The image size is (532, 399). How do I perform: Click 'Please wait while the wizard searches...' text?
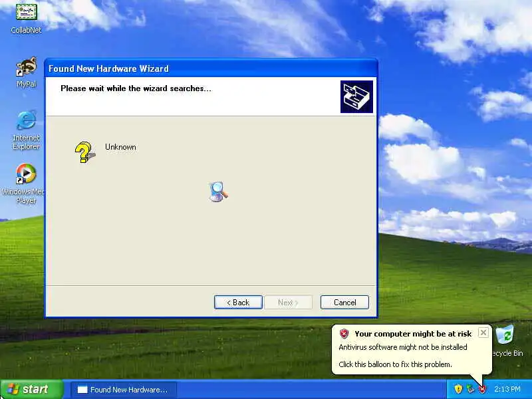[x=136, y=88]
